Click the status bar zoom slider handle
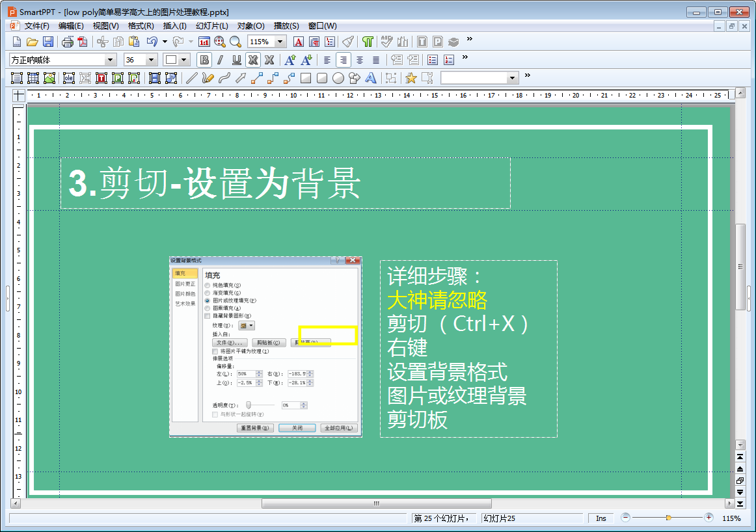This screenshot has height=532, width=756. (668, 518)
